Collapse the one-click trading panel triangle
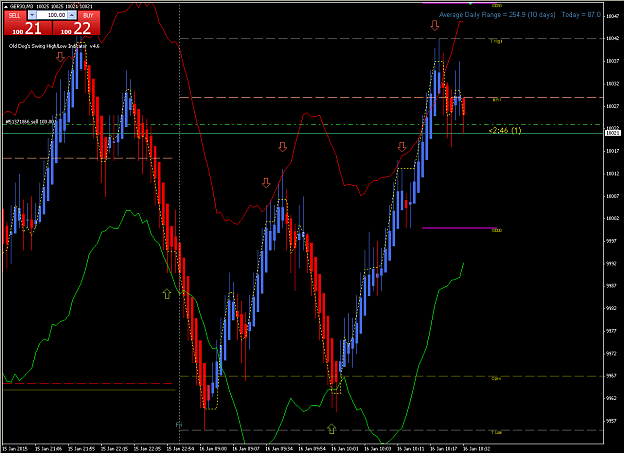Image resolution: width=625 pixels, height=454 pixels. [x=6, y=7]
